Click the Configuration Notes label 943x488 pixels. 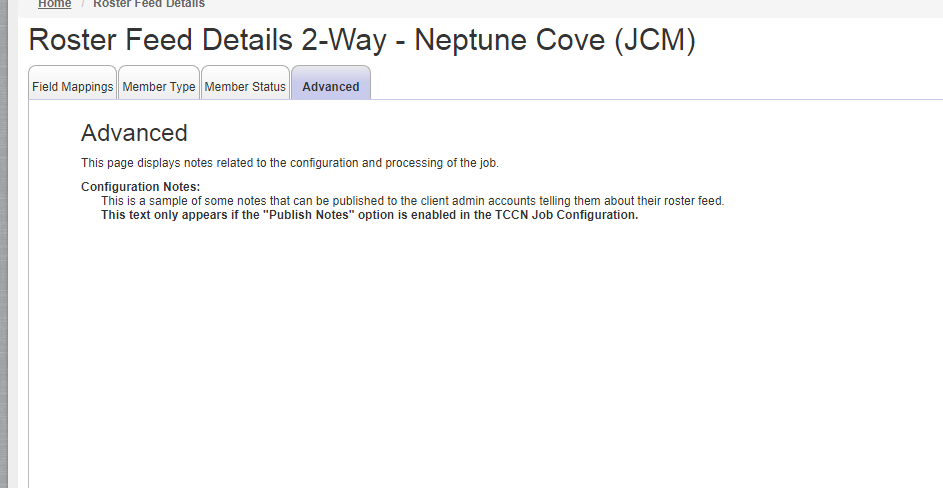(141, 187)
